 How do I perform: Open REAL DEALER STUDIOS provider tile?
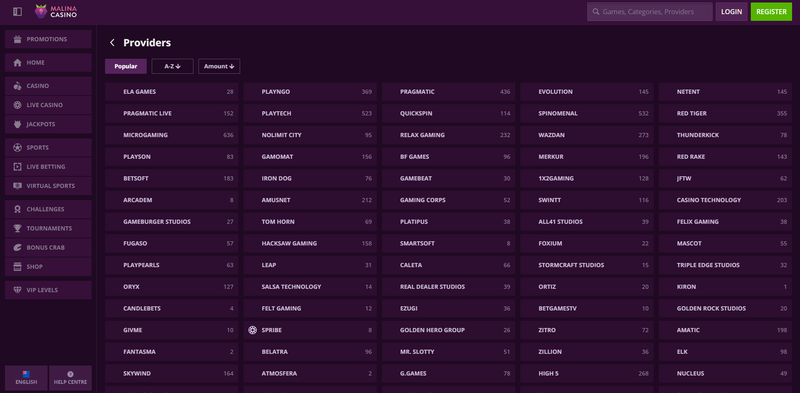(x=448, y=287)
